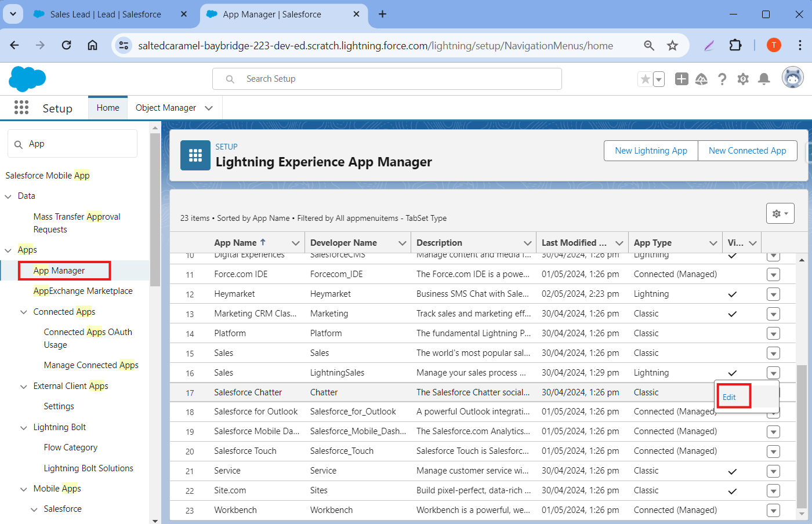Viewport: 812px width, 524px height.
Task: Go back in browser
Action: (14, 45)
